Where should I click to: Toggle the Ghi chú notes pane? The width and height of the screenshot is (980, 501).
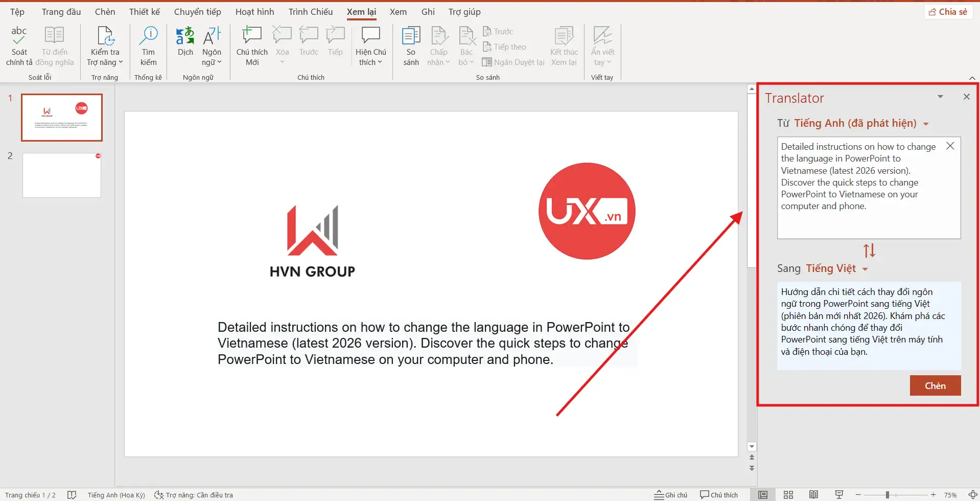pos(671,494)
